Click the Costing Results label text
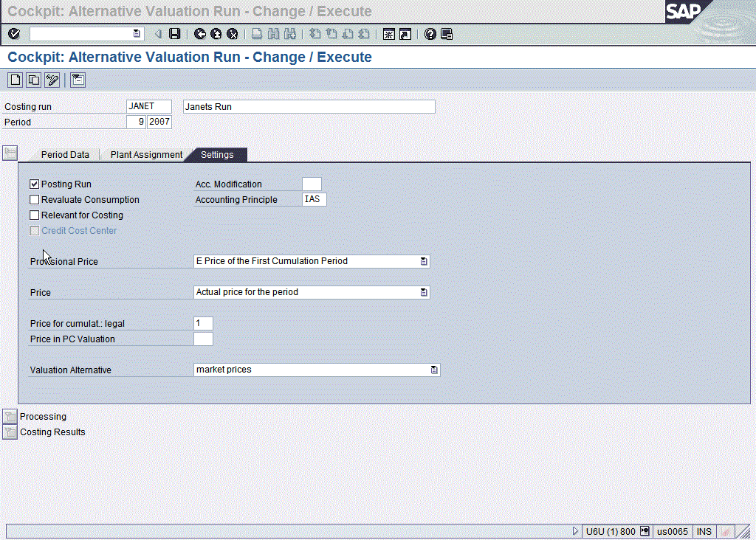 [52, 432]
